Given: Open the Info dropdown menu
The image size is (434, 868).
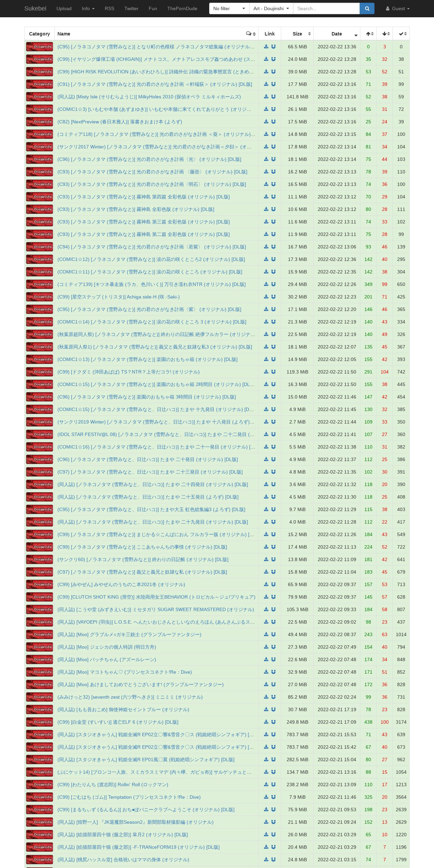Looking at the screenshot, I should (x=88, y=8).
